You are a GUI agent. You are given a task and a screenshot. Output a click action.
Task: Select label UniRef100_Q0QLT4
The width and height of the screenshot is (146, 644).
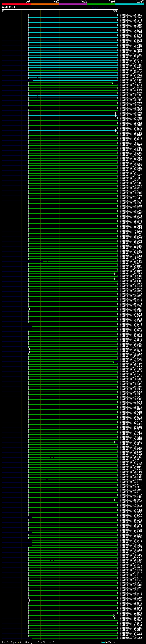point(131,324)
